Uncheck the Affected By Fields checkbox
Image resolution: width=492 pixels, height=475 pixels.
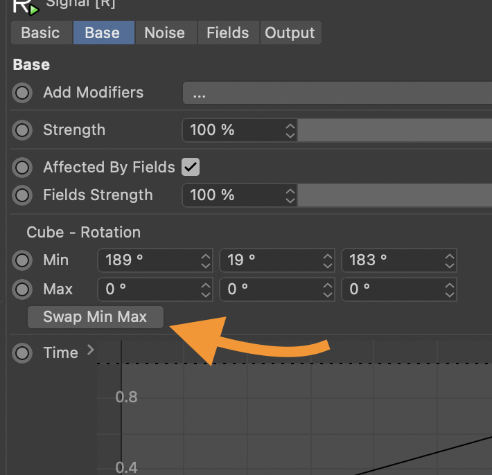point(191,167)
